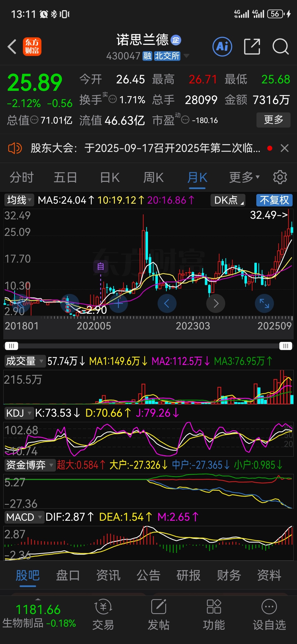The height and width of the screenshot is (644, 297).
Task: Tap the monthly candlestick chart area
Action: 148,263
